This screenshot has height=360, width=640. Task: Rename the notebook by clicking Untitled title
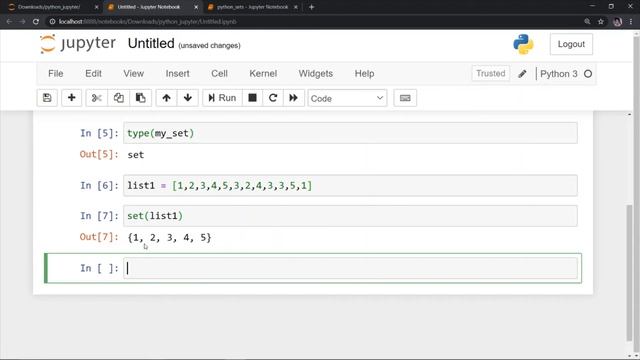click(151, 43)
